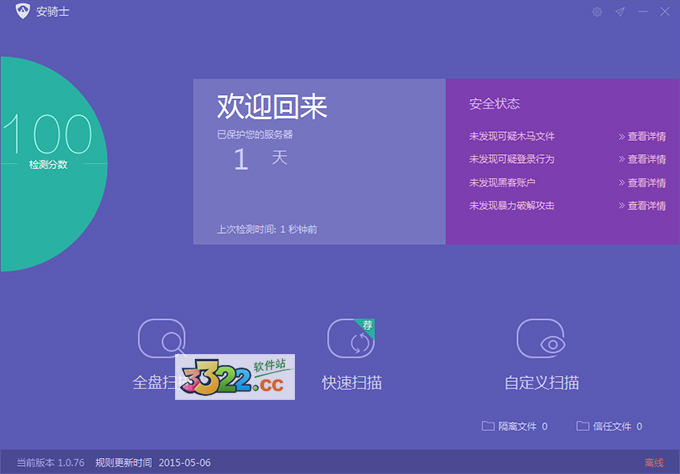Image resolution: width=680 pixels, height=474 pixels.
Task: Click the rule update date 2015-05-06
Action: 185,463
